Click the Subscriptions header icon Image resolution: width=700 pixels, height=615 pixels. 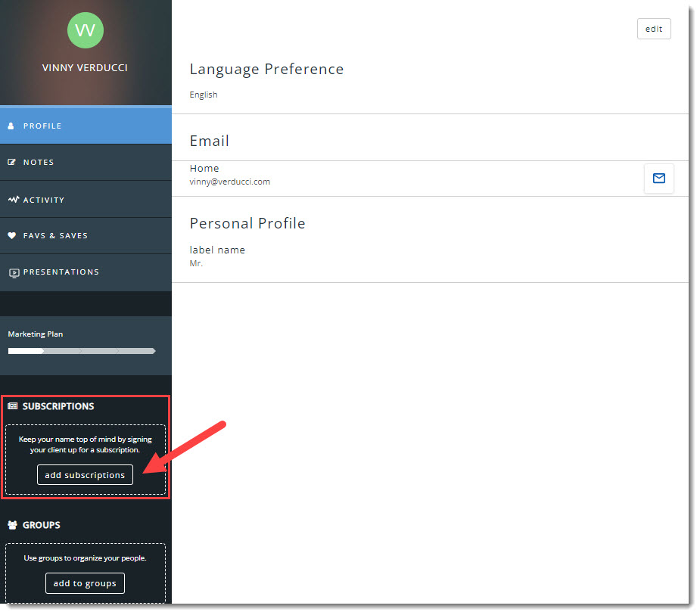12,406
